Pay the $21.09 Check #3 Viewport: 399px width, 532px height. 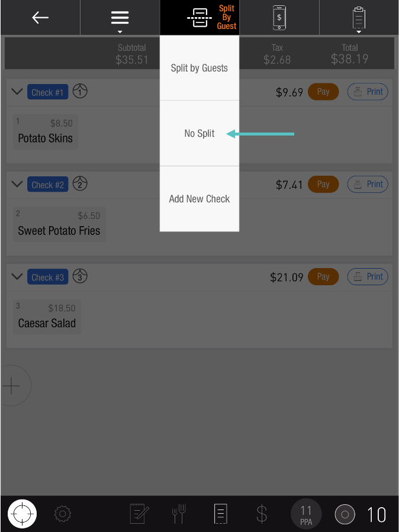point(323,276)
